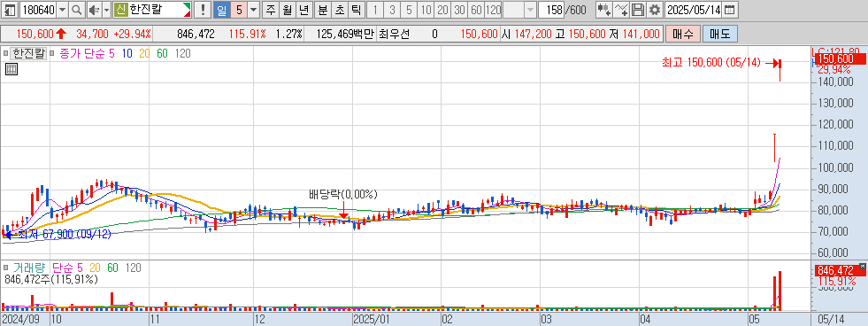Open stock search with magnifier icon

coord(77,10)
